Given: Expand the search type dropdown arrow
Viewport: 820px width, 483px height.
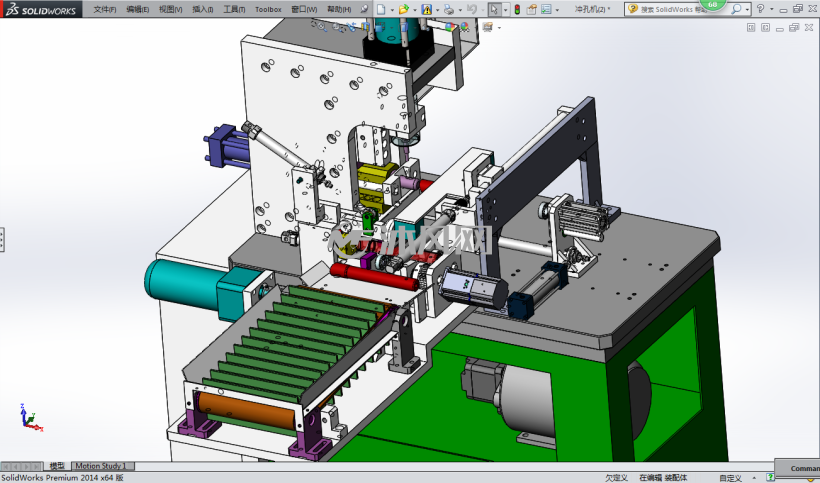Looking at the screenshot, I should click(x=747, y=9).
